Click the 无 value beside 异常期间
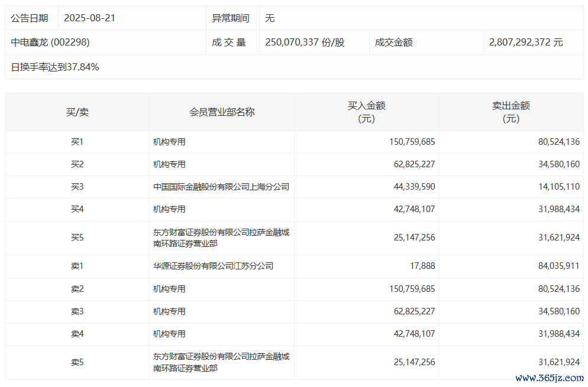This screenshot has width=588, height=387. [x=270, y=18]
